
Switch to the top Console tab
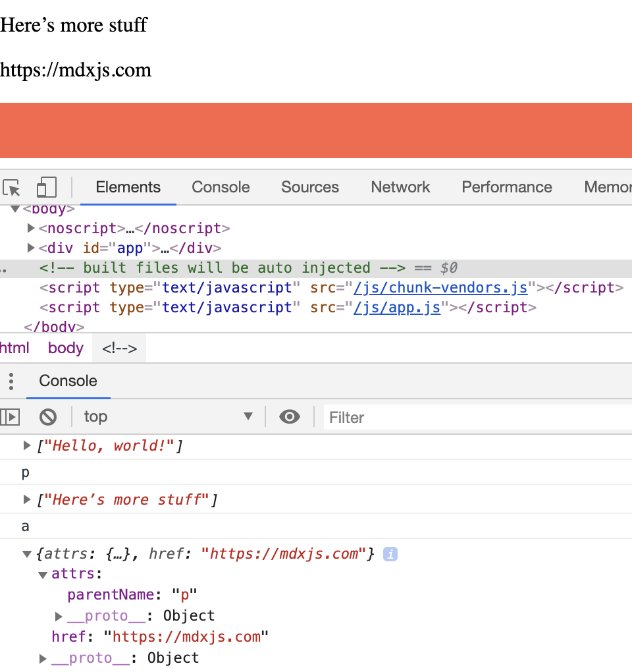pyautogui.click(x=221, y=187)
